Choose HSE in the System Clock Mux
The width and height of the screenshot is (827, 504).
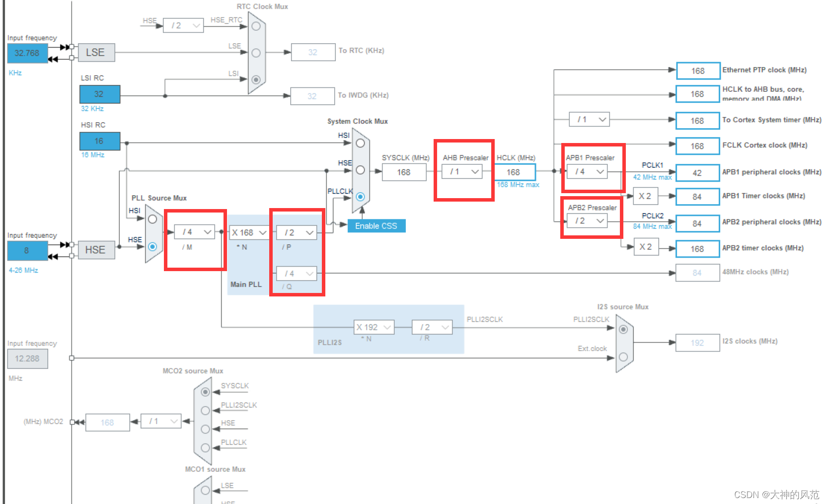coord(360,170)
